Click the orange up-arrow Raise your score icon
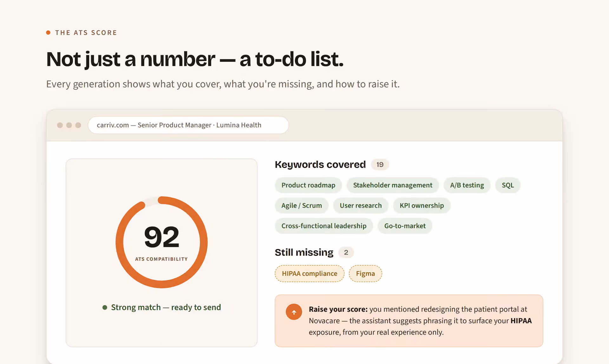609x364 pixels. [x=294, y=312]
